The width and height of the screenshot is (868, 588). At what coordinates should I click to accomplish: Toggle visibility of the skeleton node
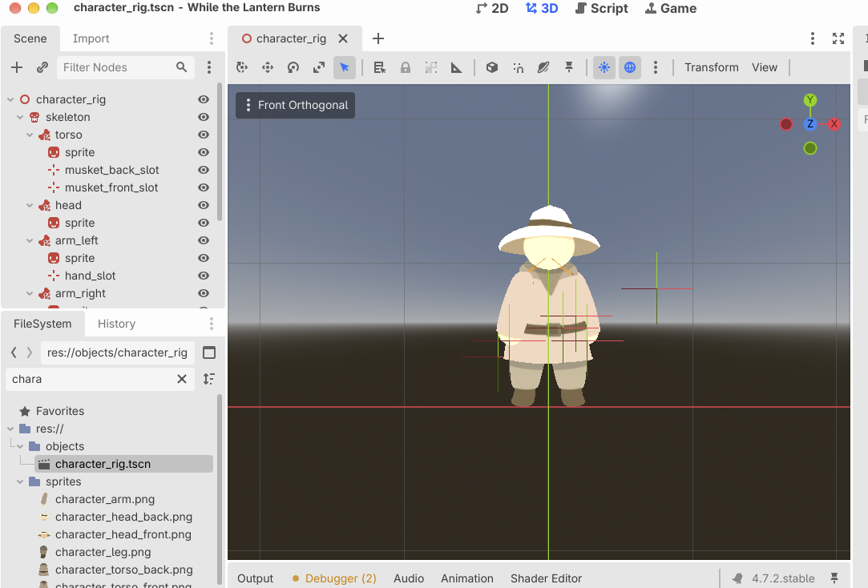tap(204, 117)
